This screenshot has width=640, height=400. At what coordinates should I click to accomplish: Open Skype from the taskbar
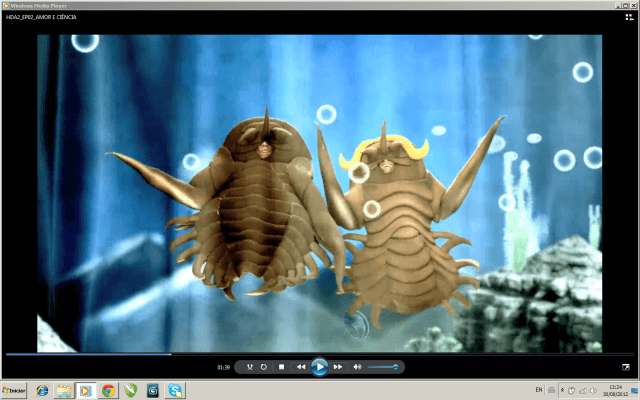(175, 390)
